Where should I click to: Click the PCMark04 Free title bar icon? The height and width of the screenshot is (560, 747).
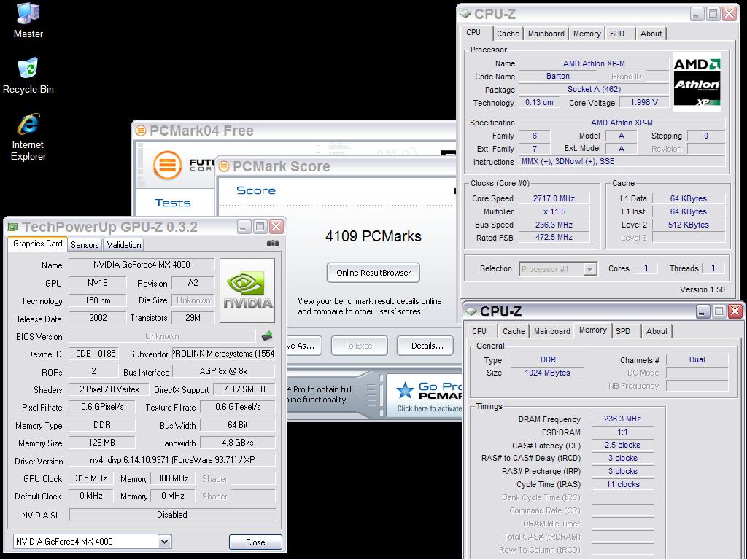pos(141,131)
